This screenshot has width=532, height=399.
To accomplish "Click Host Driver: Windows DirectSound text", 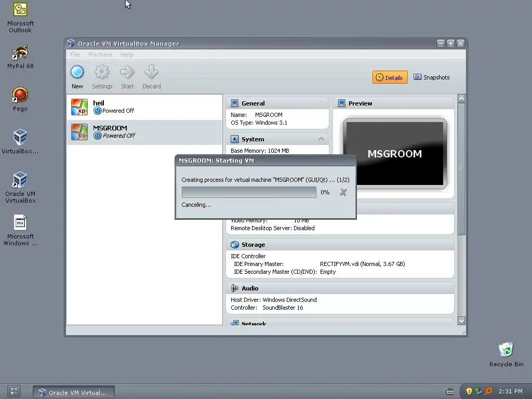I will pos(273,300).
